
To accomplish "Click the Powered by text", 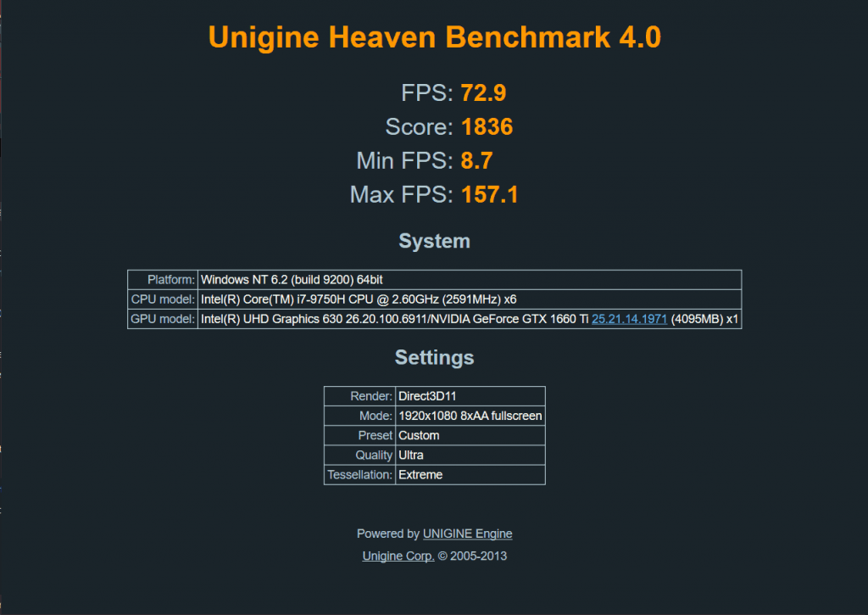I will click(x=388, y=534).
